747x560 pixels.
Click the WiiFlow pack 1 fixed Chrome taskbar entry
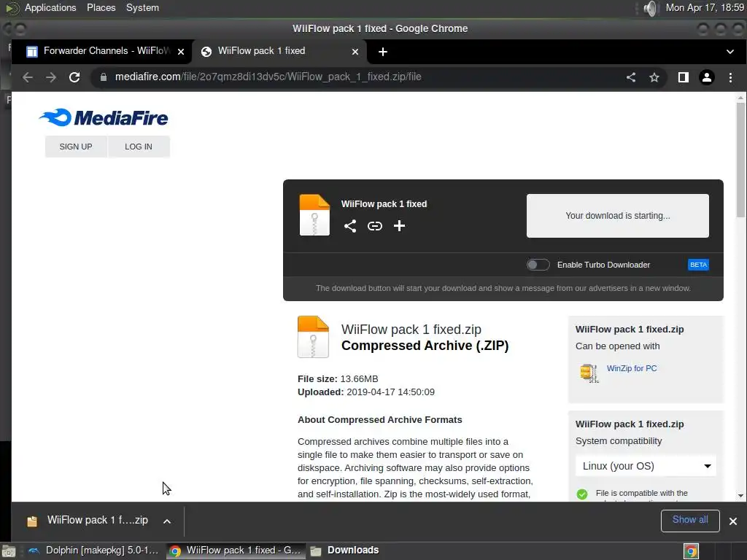point(236,551)
